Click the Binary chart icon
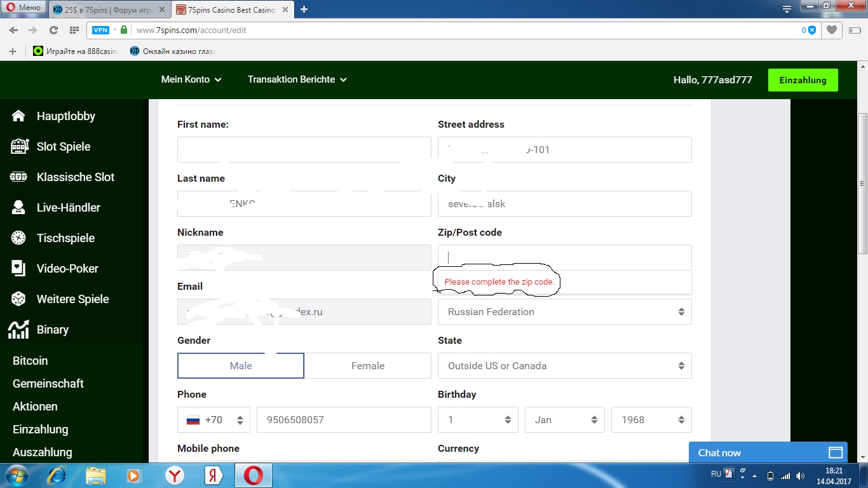868x488 pixels. click(18, 330)
